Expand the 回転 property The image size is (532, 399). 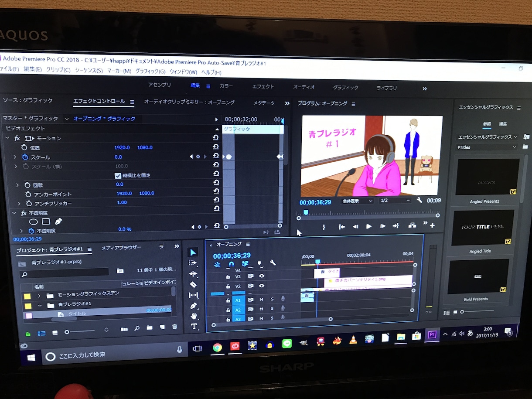pyautogui.click(x=17, y=185)
